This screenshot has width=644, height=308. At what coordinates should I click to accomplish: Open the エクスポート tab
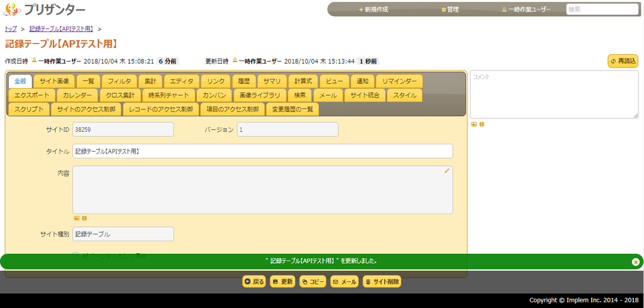[31, 95]
